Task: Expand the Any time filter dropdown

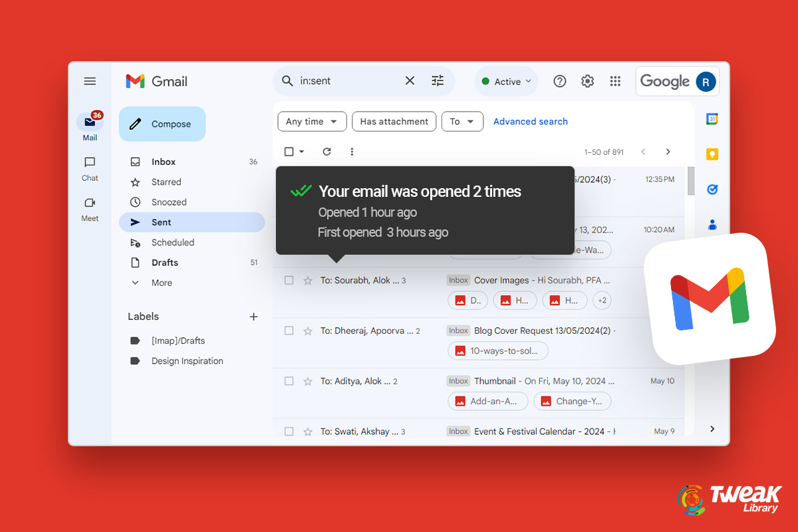Action: click(x=312, y=122)
